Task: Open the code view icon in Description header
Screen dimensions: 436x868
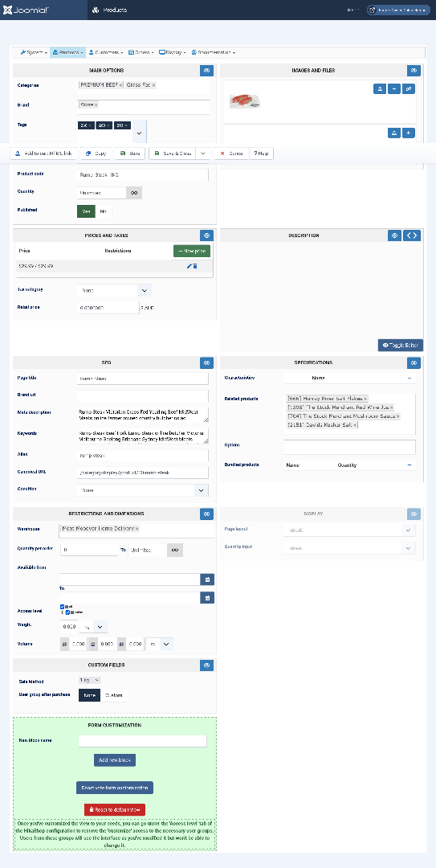Action: pos(412,235)
